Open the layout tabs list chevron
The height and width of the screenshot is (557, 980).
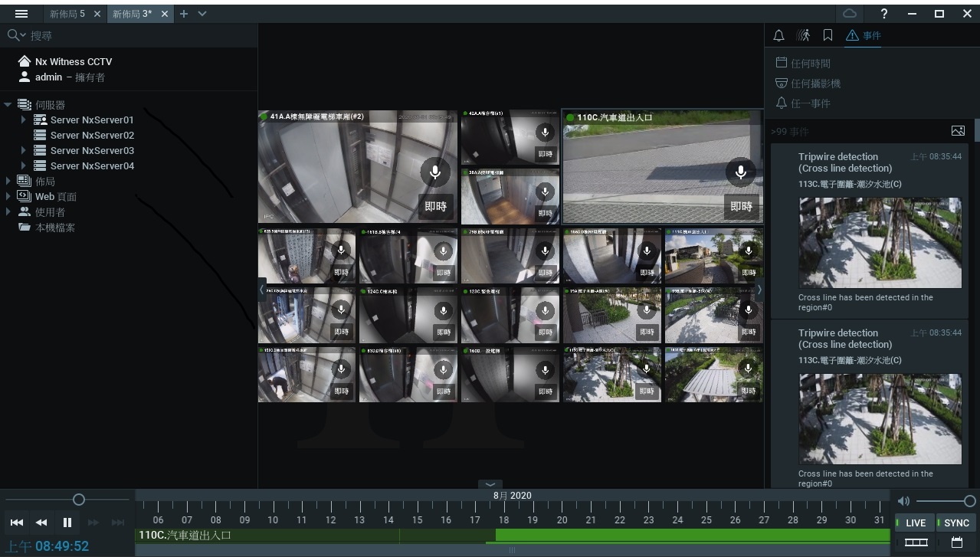[202, 14]
